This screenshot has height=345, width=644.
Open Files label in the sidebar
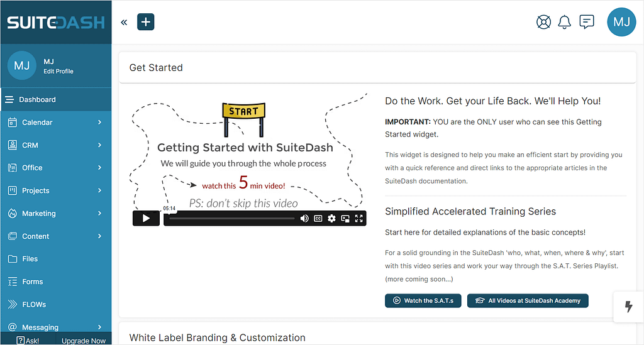pyautogui.click(x=30, y=259)
